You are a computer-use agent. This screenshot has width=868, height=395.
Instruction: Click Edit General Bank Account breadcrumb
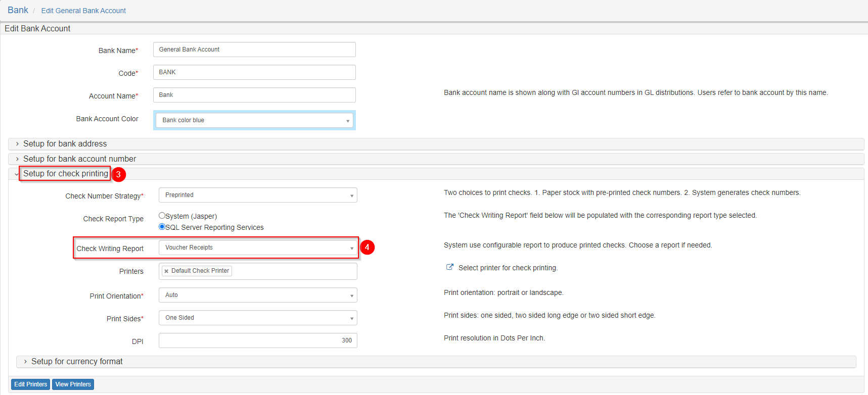click(83, 11)
